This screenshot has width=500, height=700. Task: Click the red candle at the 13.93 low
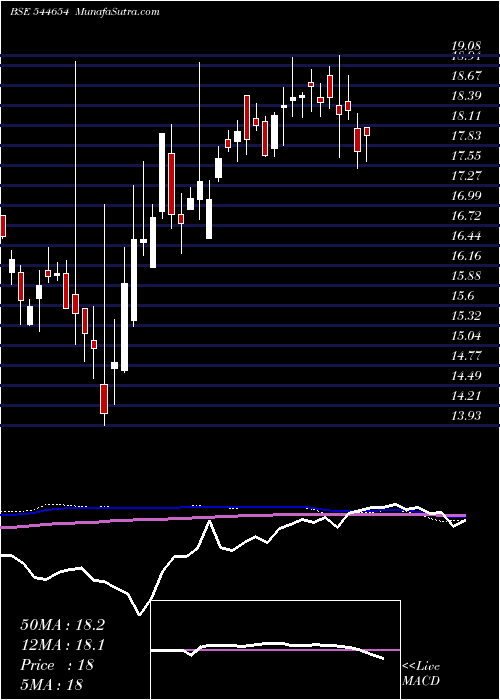click(x=104, y=398)
